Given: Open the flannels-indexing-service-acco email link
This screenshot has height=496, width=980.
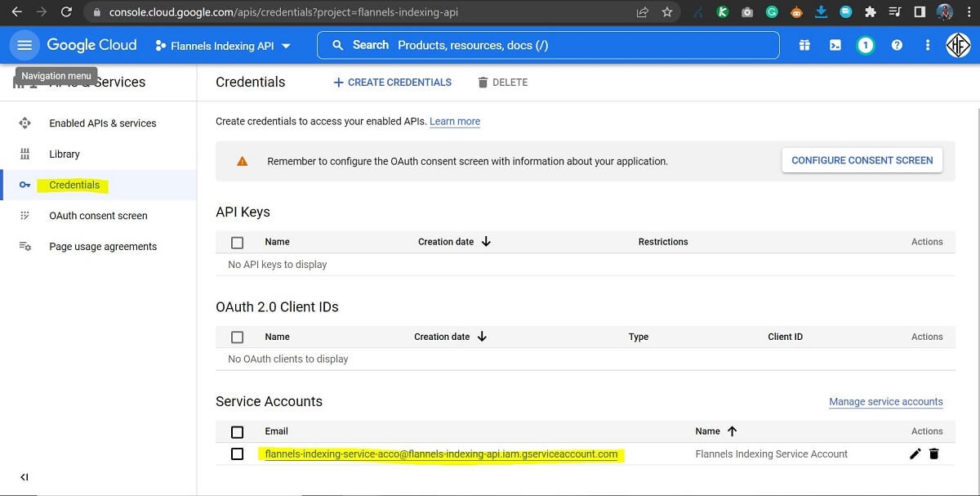Looking at the screenshot, I should coord(441,454).
